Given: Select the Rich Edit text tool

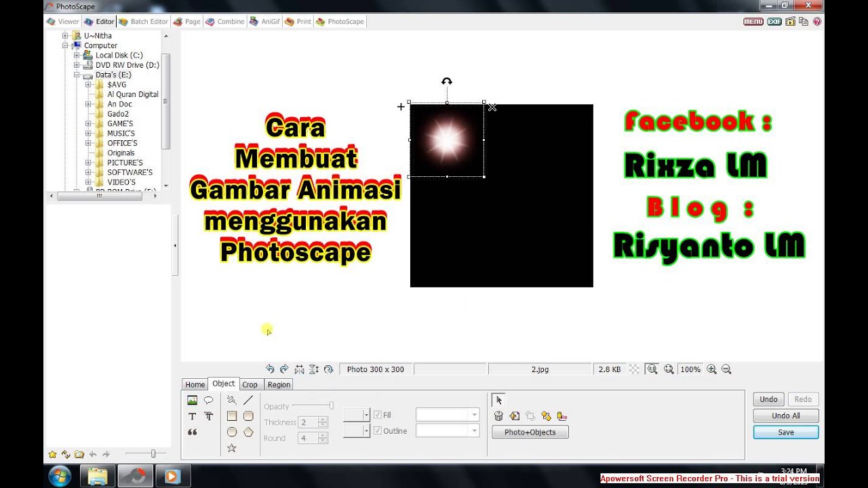Looking at the screenshot, I should tap(208, 416).
